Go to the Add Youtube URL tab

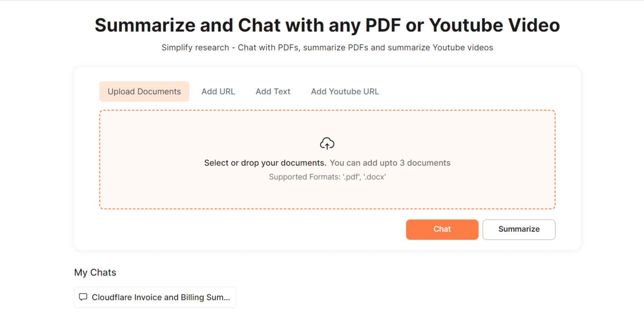point(345,92)
